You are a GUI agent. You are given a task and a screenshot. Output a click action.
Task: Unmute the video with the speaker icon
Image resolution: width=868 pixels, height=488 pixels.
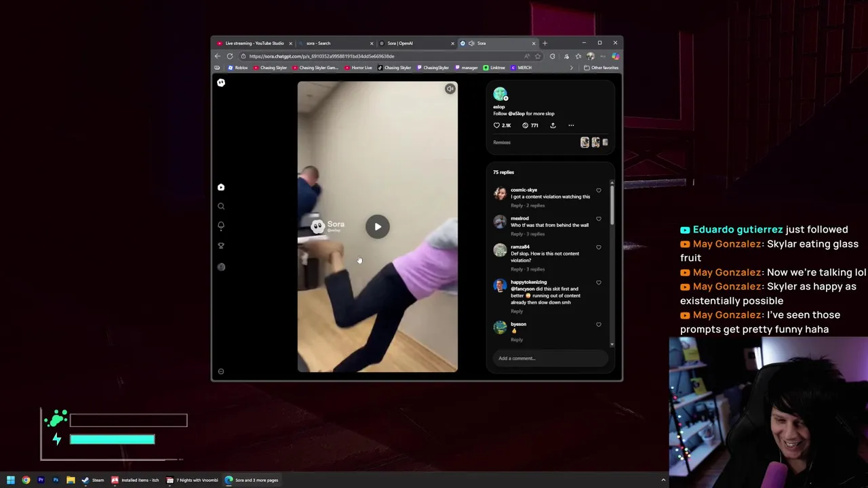click(x=450, y=89)
